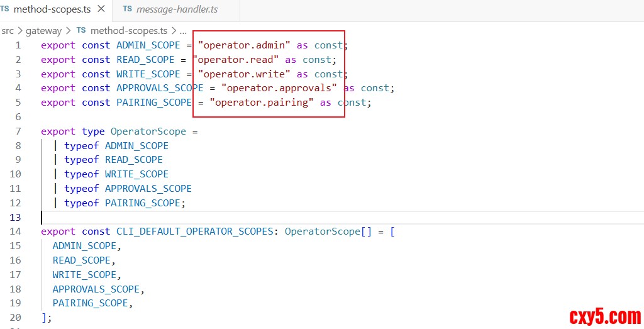Open the gateway breadcrumb dropdown
644x329 pixels.
(x=43, y=30)
